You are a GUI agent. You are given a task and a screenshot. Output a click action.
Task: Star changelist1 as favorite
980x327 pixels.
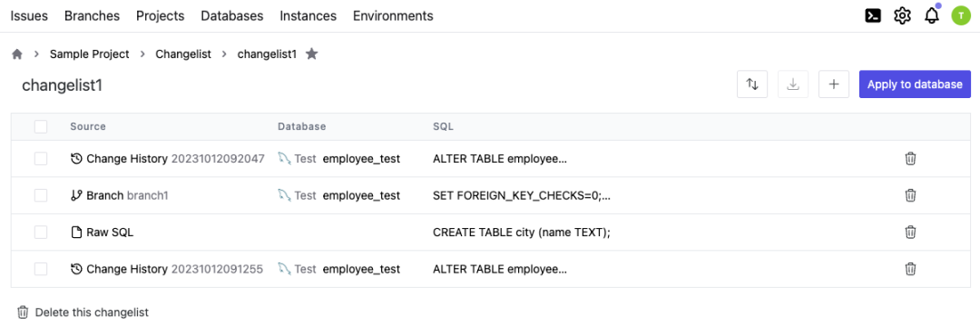(x=312, y=54)
